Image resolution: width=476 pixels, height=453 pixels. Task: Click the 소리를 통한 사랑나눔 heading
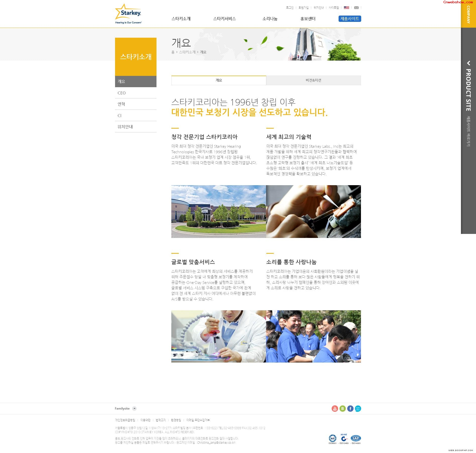291,262
